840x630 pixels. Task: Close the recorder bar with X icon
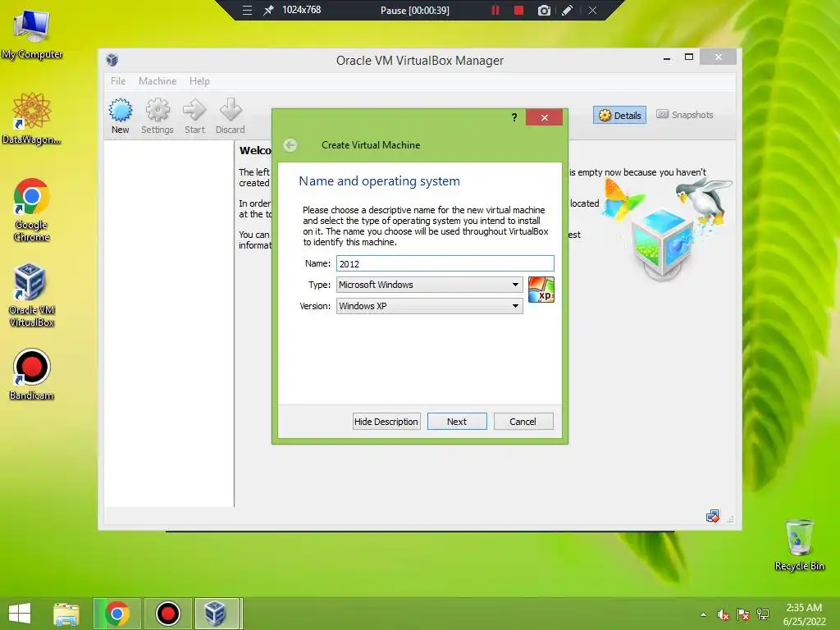tap(592, 10)
